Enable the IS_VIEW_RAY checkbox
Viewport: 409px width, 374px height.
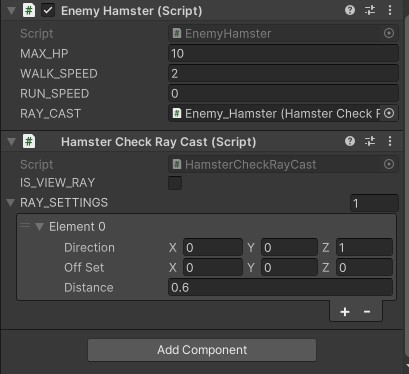(175, 183)
